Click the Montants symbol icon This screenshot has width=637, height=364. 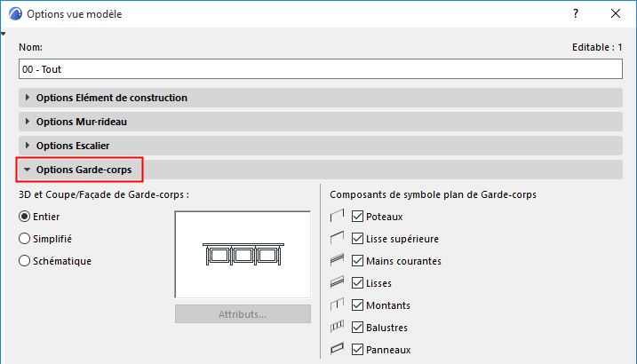(x=337, y=305)
